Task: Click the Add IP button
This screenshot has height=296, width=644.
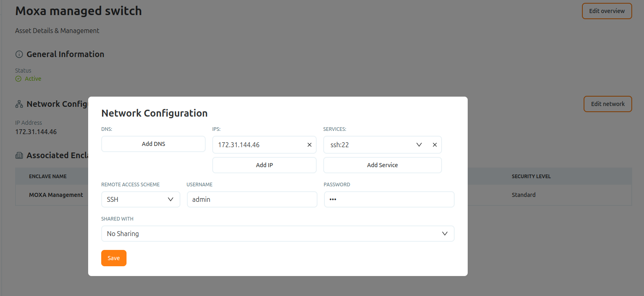Action: tap(264, 165)
